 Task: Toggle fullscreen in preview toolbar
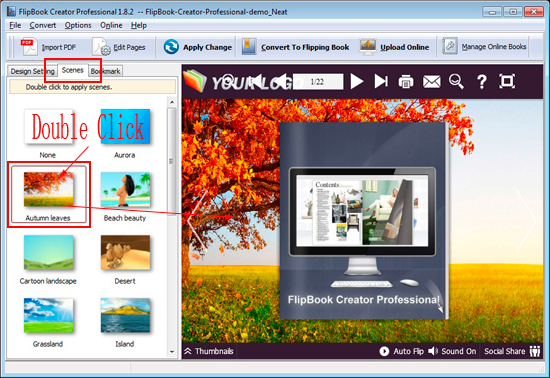tap(507, 81)
